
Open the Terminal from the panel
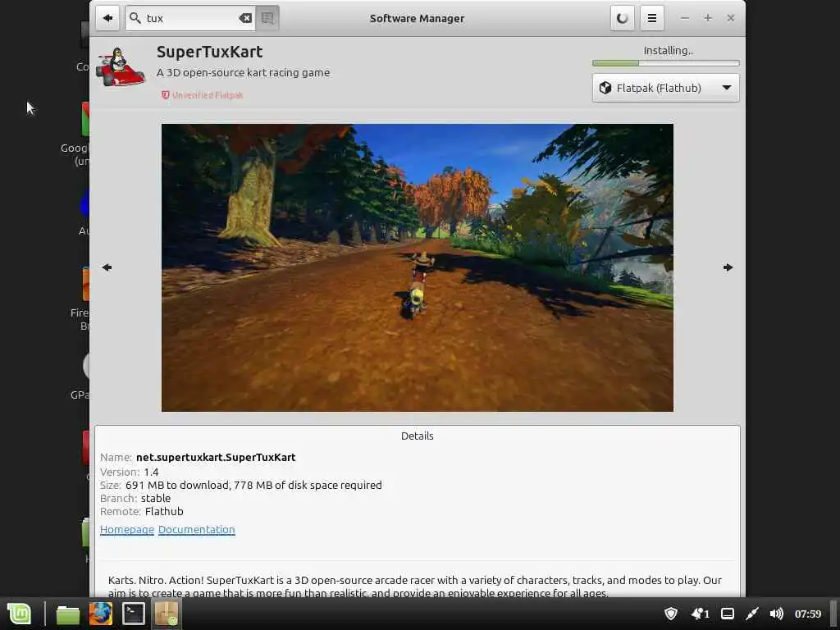(x=134, y=614)
